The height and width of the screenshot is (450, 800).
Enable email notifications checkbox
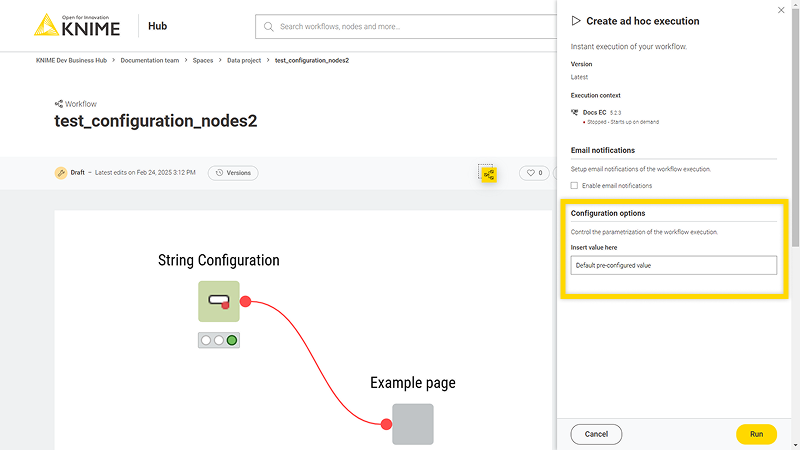click(x=574, y=186)
